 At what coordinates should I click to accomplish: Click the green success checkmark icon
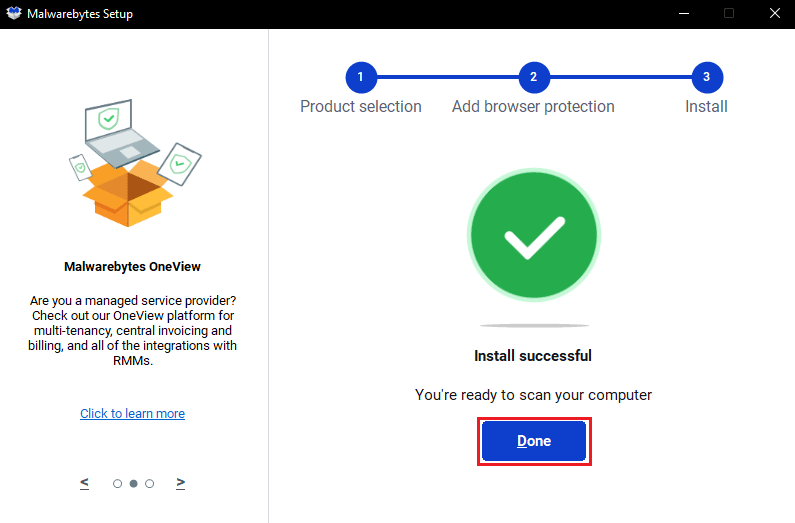(x=534, y=237)
